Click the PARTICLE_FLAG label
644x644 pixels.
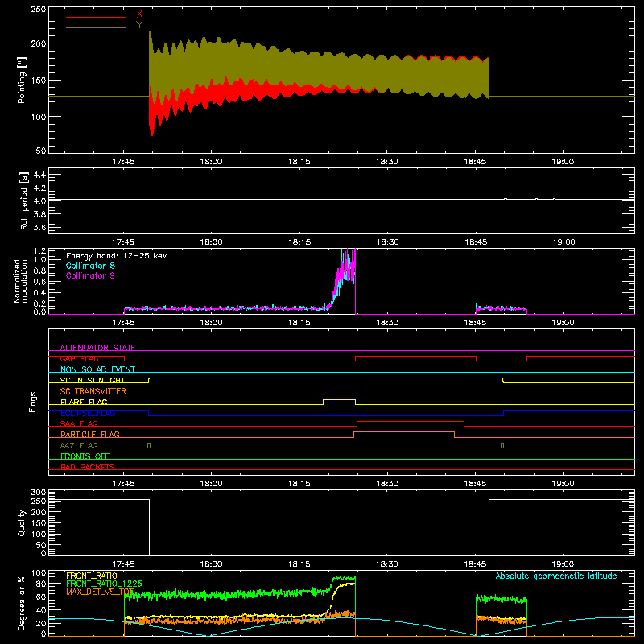(x=90, y=435)
